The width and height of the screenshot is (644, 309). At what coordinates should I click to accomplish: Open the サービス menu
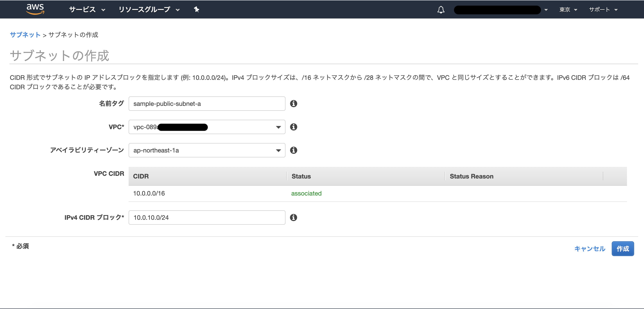87,9
